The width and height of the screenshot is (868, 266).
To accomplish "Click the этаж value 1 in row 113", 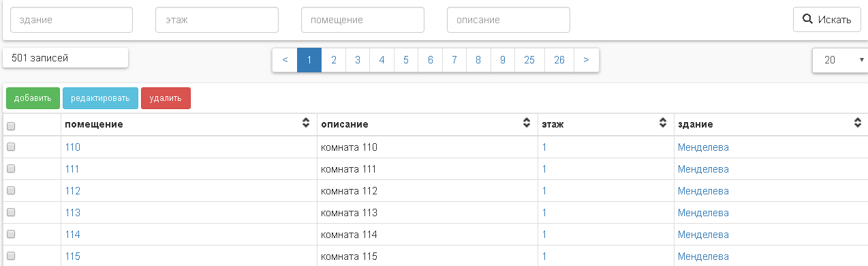I will pos(544,213).
